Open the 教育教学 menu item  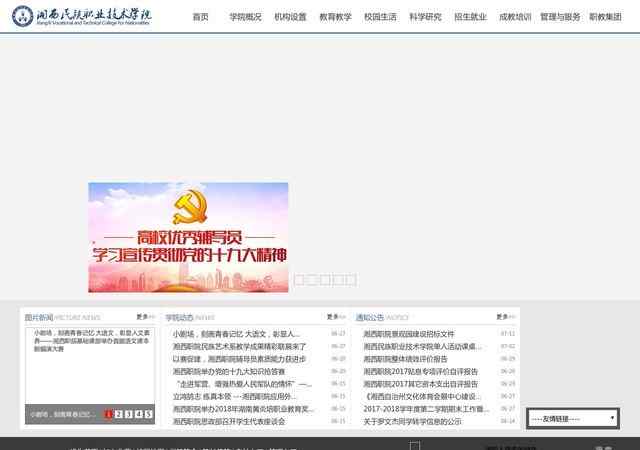[x=335, y=17]
